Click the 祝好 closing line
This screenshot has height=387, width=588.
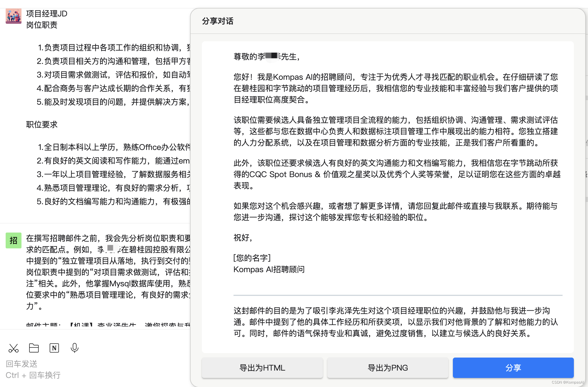tap(243, 238)
